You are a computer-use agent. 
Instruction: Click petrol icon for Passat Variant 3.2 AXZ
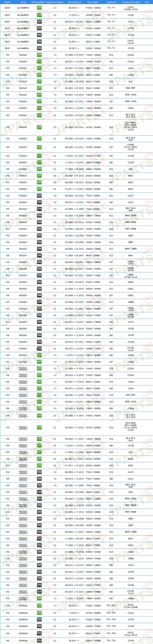tap(39, 452)
